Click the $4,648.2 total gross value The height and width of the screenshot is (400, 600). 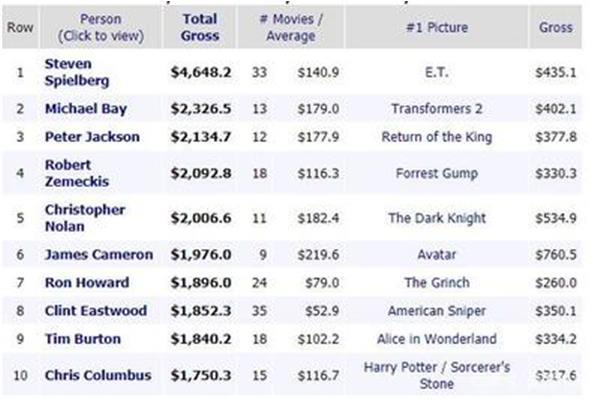(x=201, y=72)
